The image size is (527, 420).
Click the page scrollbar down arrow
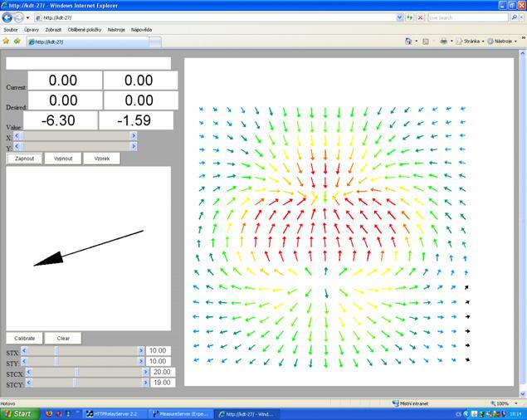pos(523,394)
